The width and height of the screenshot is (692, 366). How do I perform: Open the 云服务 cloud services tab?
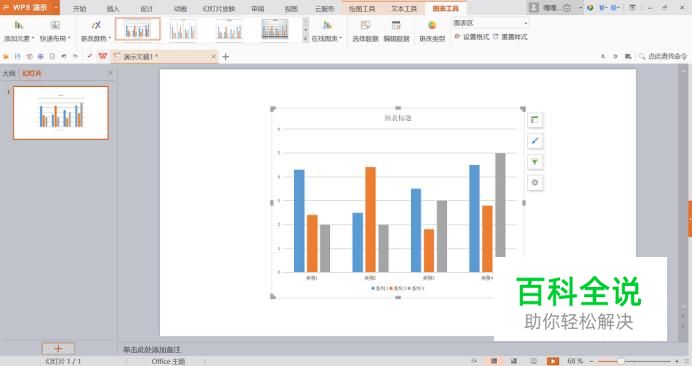[324, 8]
